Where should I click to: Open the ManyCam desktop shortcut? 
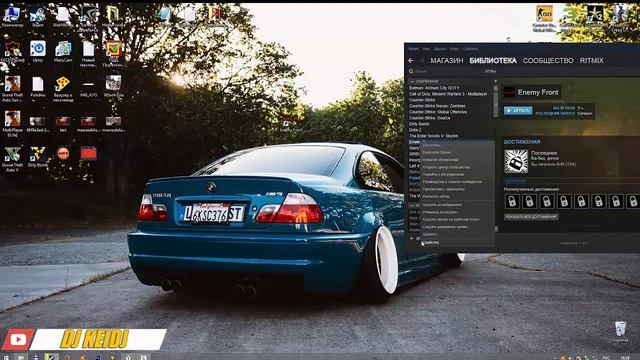click(x=63, y=51)
